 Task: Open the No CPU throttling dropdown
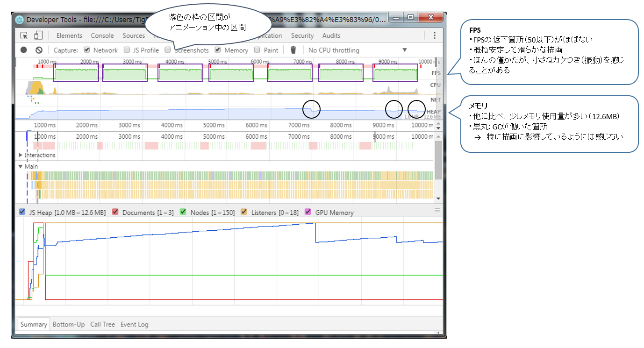[x=358, y=50]
